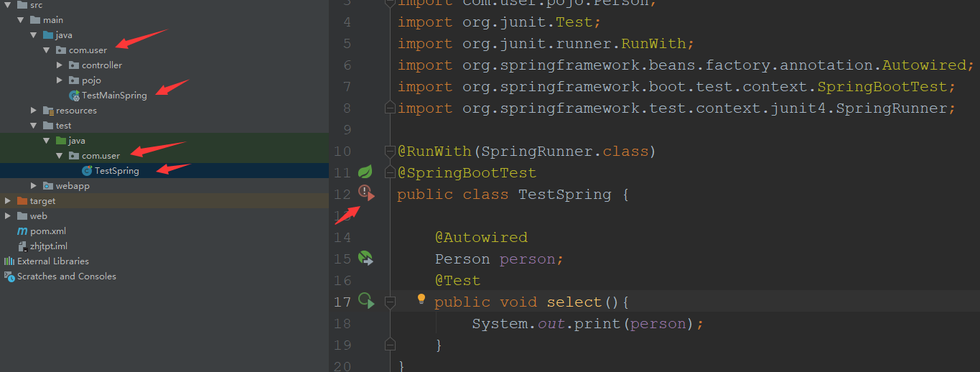Click the zhjtpt.iml file icon
This screenshot has height=372, width=980.
click(22, 246)
